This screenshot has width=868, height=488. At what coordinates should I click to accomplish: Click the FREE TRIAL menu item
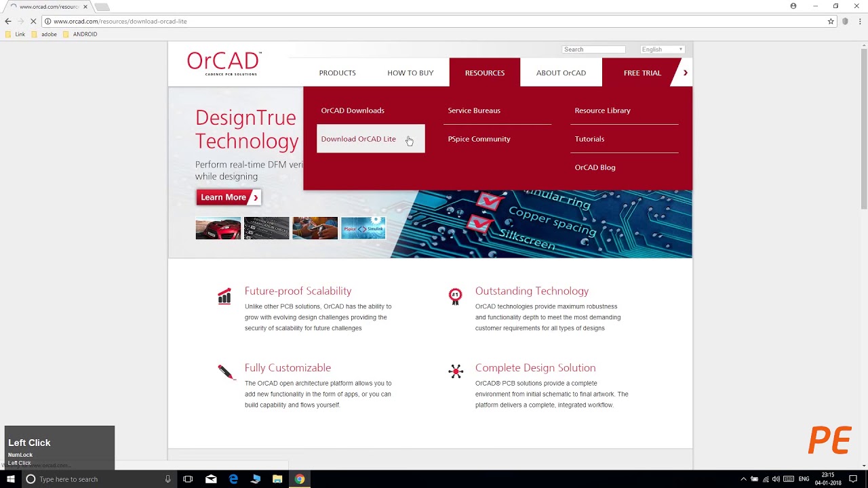pos(642,73)
